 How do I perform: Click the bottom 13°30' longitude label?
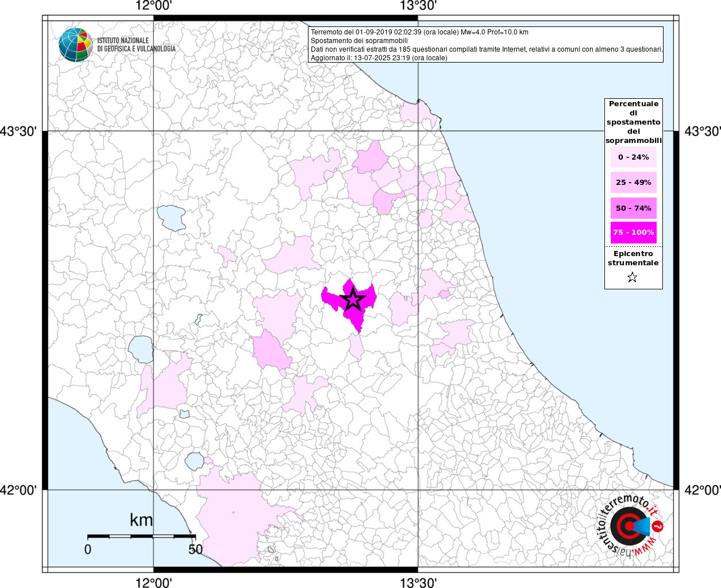[418, 582]
